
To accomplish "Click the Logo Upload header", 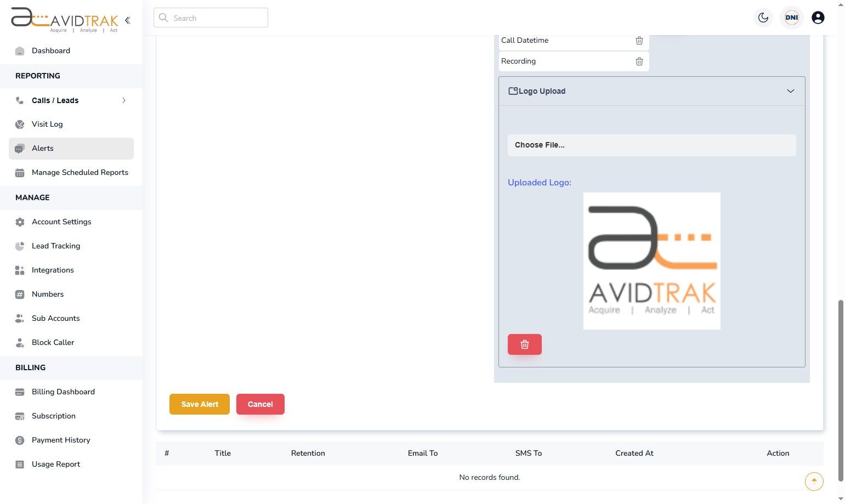I will point(652,91).
